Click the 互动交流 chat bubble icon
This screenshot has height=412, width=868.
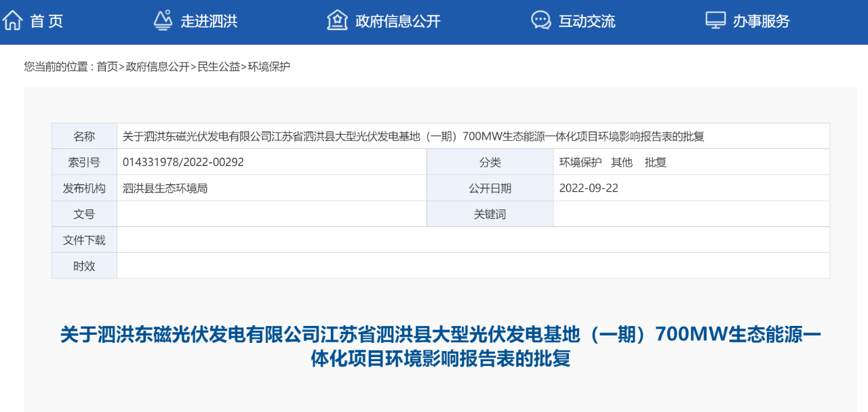540,20
